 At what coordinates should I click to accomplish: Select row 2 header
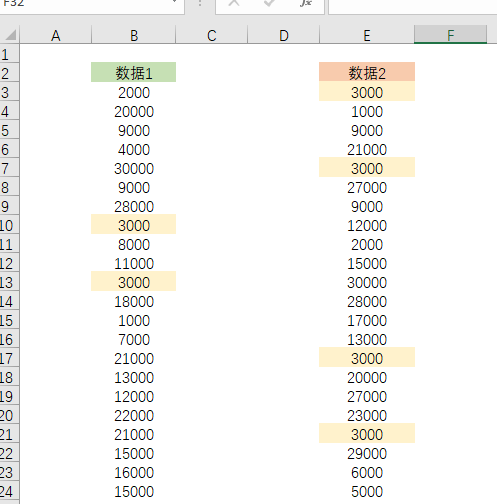pos(9,73)
